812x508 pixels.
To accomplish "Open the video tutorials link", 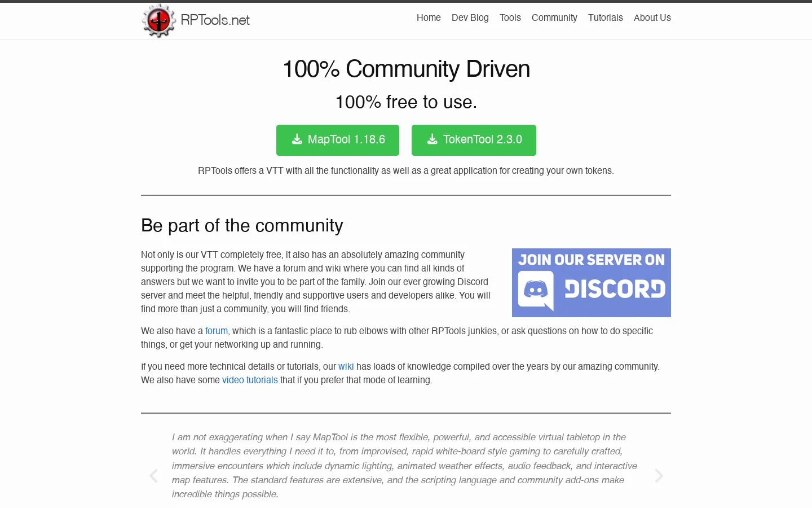I will [250, 380].
